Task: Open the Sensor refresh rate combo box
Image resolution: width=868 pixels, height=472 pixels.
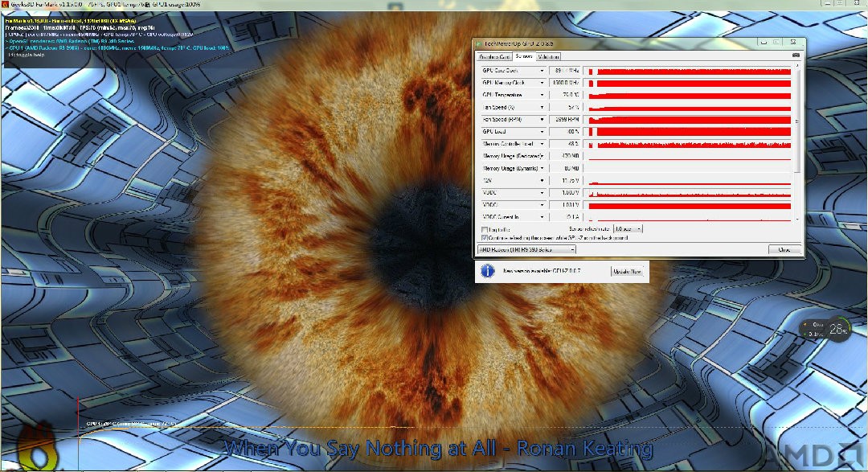Action: click(628, 229)
